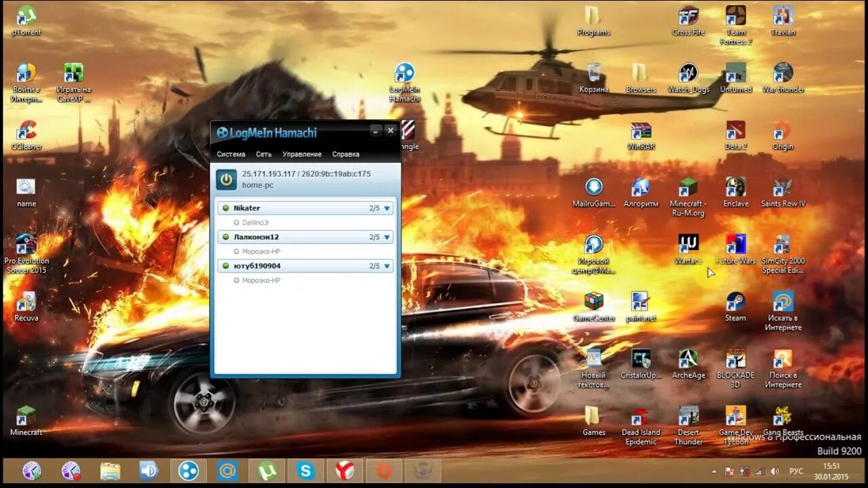This screenshot has width=868, height=488.
Task: Expand the ютуб190904 network dropdown arrow
Action: tap(387, 266)
